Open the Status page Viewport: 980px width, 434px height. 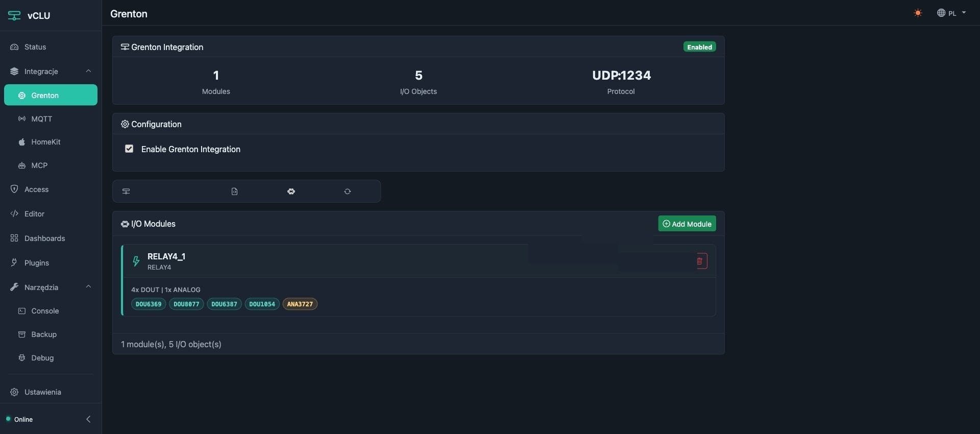(x=51, y=47)
